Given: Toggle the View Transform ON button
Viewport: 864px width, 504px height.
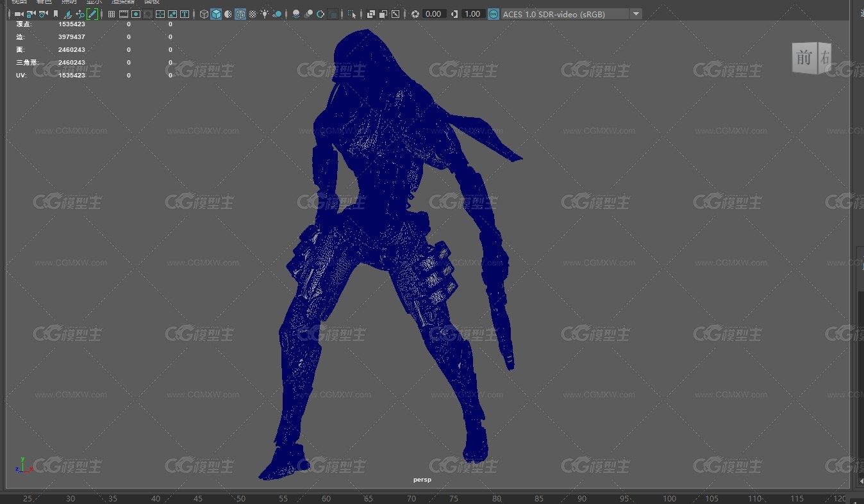Looking at the screenshot, I should (493, 13).
